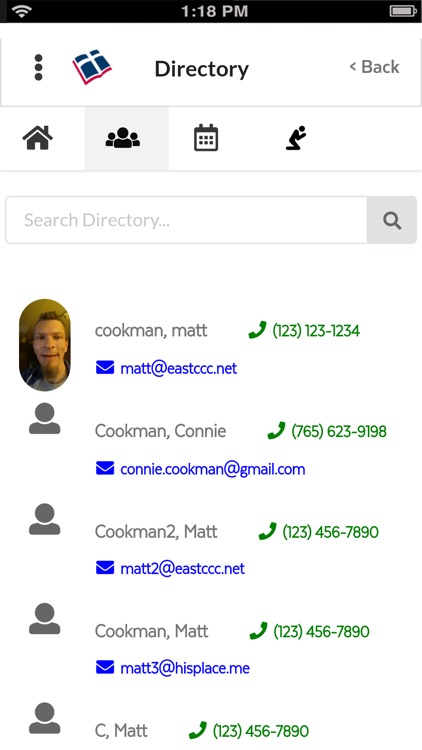
Task: Focus the Search Directory text field
Action: (x=186, y=220)
